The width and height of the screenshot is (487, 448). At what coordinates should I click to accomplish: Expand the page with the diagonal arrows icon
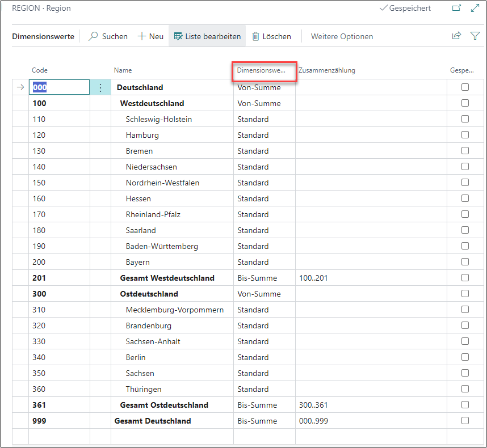click(476, 8)
